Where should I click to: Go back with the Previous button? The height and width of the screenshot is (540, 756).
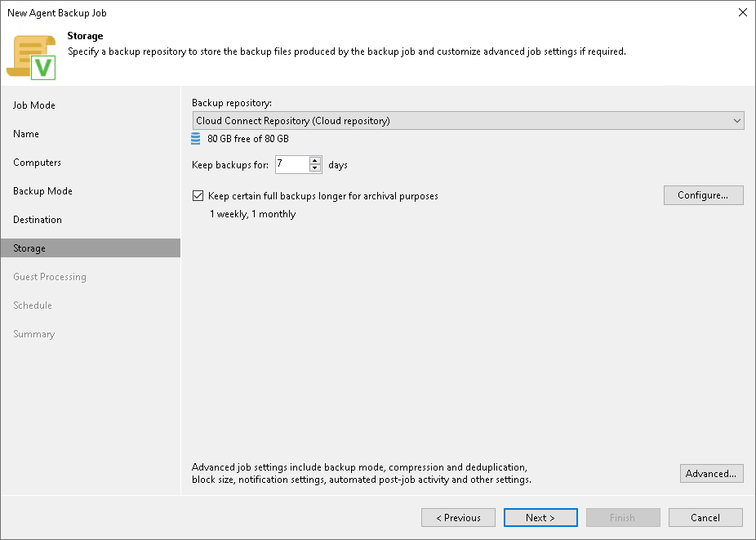pyautogui.click(x=458, y=517)
